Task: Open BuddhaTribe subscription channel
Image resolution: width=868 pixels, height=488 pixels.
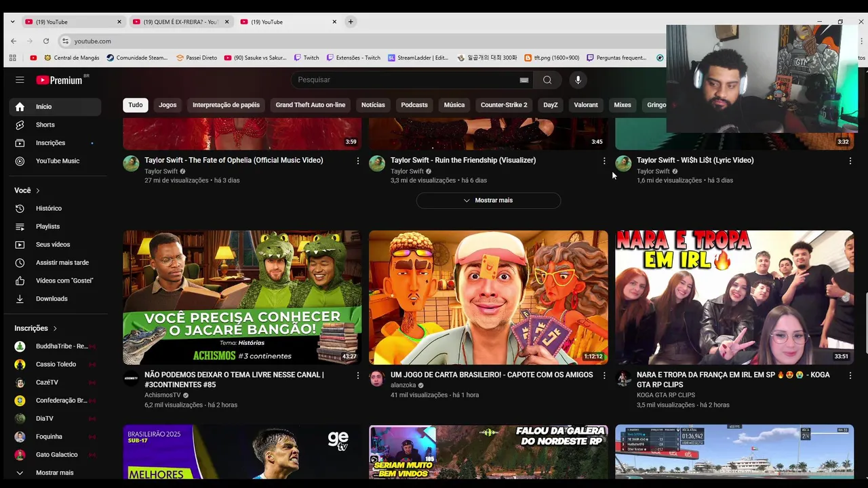Action: click(x=56, y=346)
